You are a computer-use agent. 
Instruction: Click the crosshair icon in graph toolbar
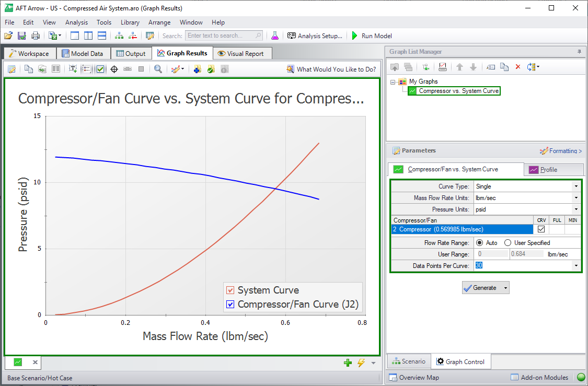click(x=114, y=69)
